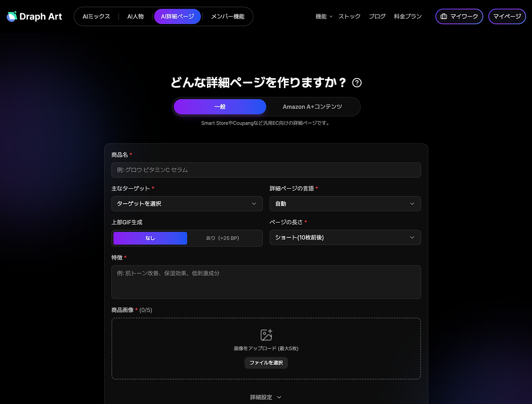Click the image upload icon
Viewport: 532px width, 404px height.
pos(266,335)
